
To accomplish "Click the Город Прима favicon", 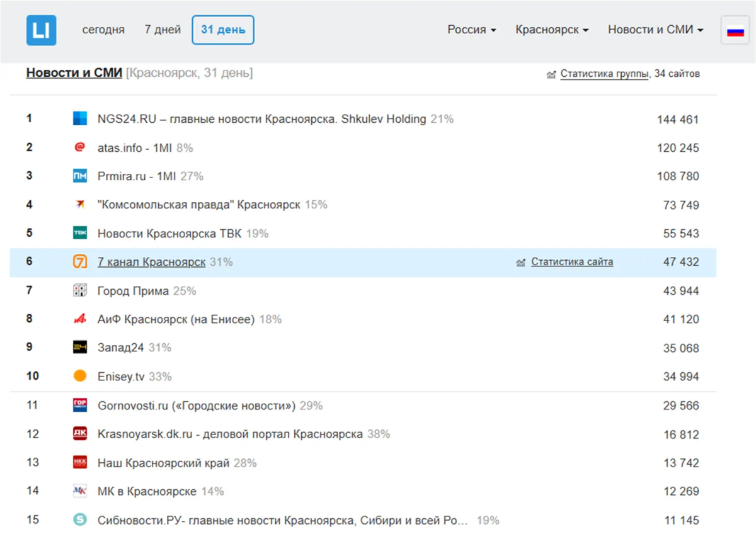I will click(80, 291).
